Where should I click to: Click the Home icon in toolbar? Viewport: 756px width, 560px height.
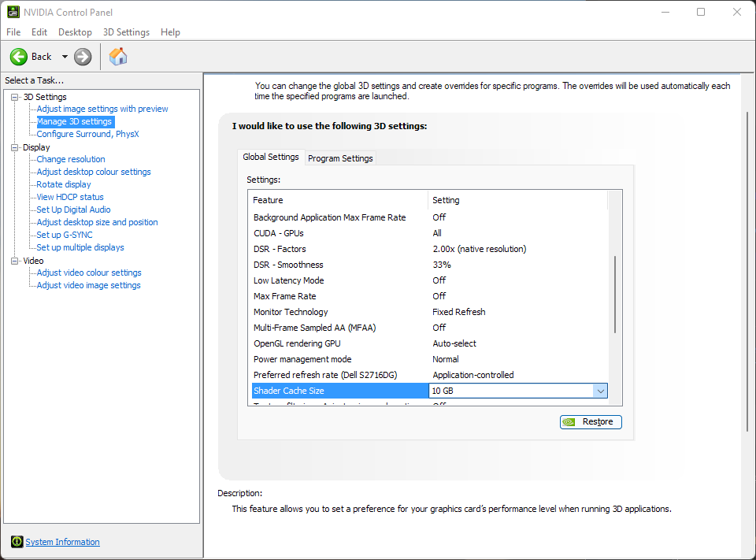118,57
